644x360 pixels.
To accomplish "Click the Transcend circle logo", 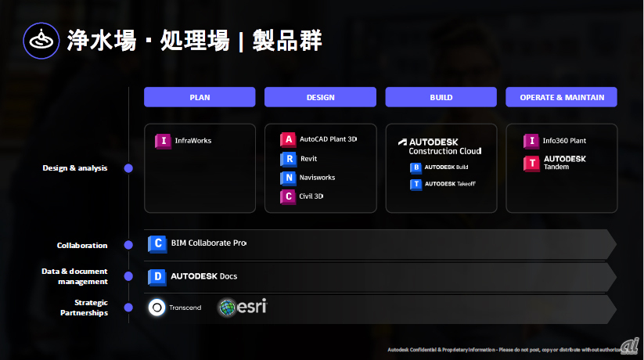I will 157,308.
